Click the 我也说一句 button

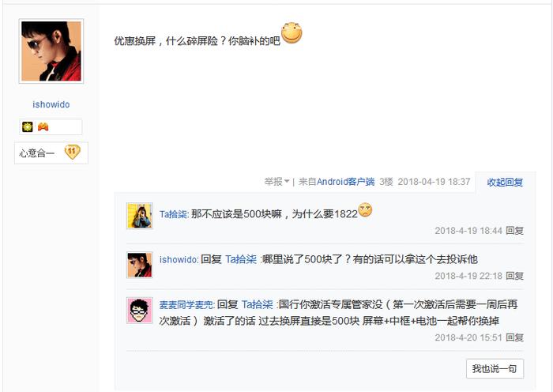(495, 368)
